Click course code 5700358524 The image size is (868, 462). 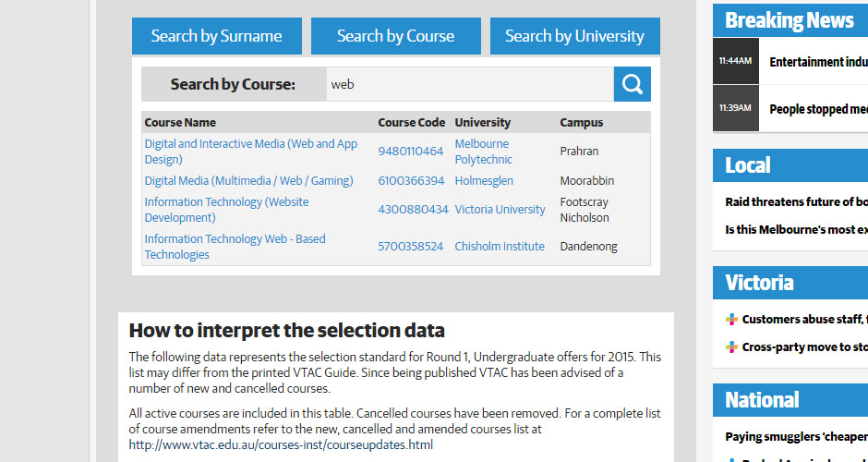[410, 247]
